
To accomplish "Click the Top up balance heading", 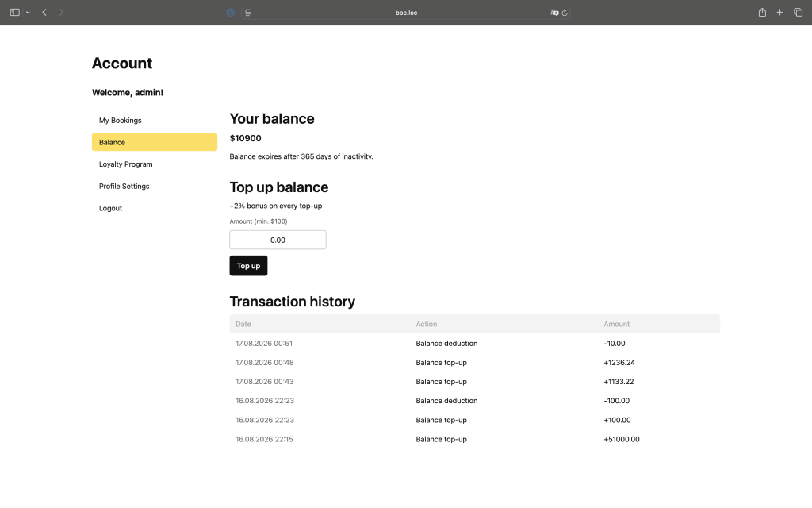I will coord(279,187).
